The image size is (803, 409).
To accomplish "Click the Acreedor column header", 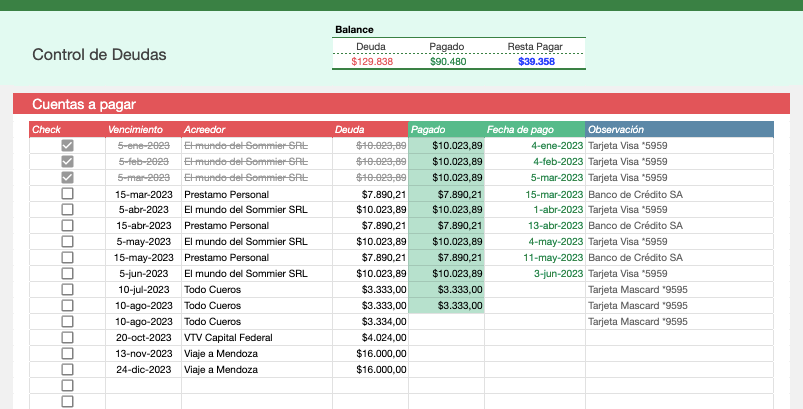I will point(204,130).
